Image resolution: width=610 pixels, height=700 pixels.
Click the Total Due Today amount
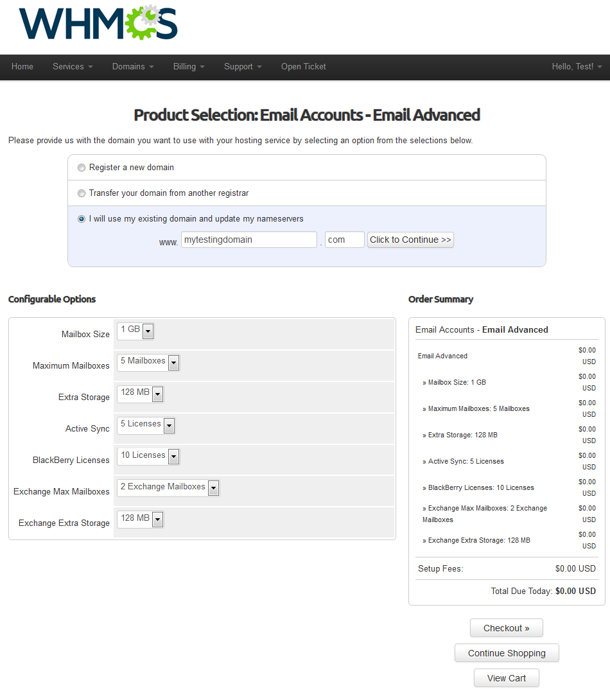(x=575, y=591)
